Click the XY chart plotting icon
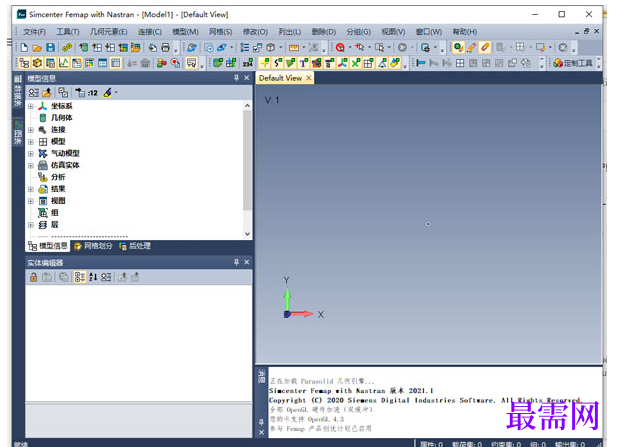 [63, 63]
